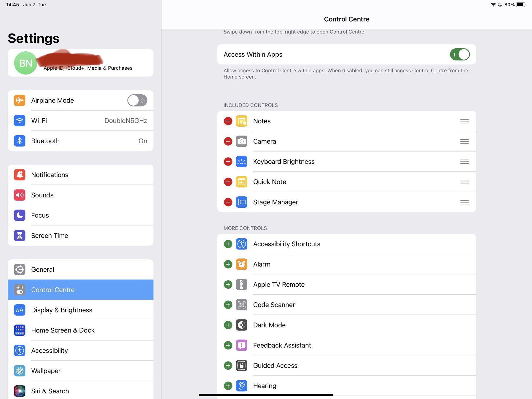532x399 pixels.
Task: Click the Focus moon icon
Action: point(20,215)
